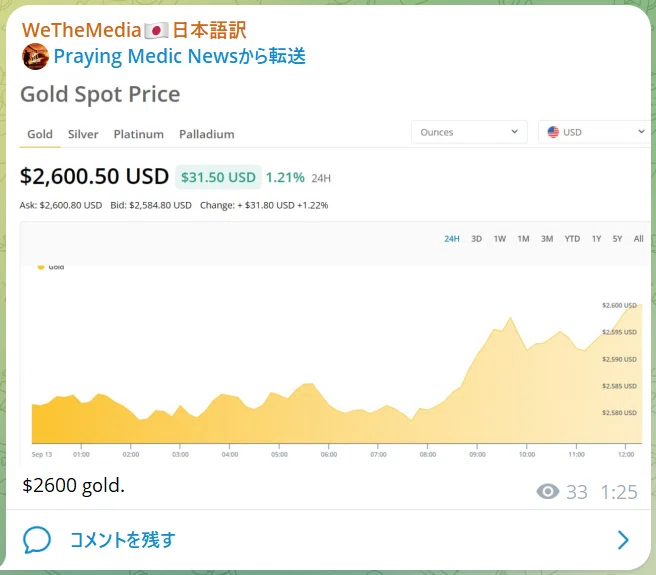Image resolution: width=656 pixels, height=575 pixels.
Task: Show All time chart range
Action: tap(638, 239)
